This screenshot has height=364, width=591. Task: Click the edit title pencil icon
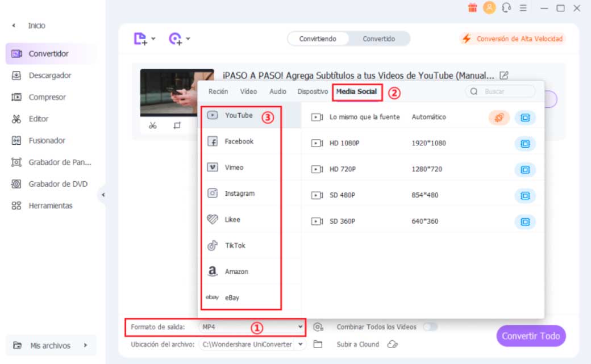503,75
